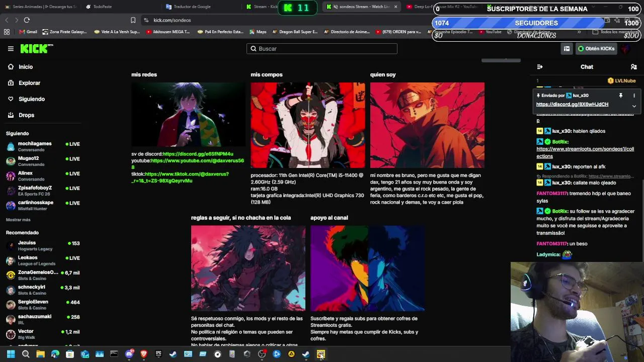Open the Kick hamburger sidebar menu
Screen dimensions: 644x362
(11, 49)
